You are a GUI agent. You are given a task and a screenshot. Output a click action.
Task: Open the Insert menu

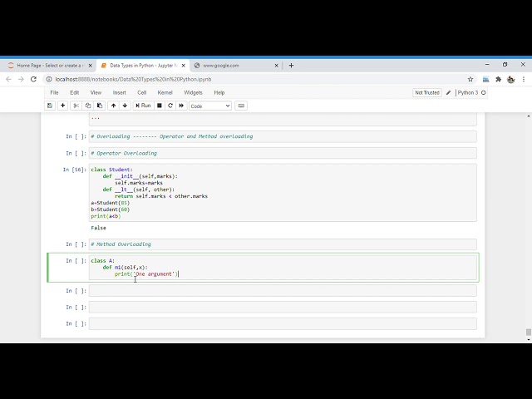coord(119,92)
